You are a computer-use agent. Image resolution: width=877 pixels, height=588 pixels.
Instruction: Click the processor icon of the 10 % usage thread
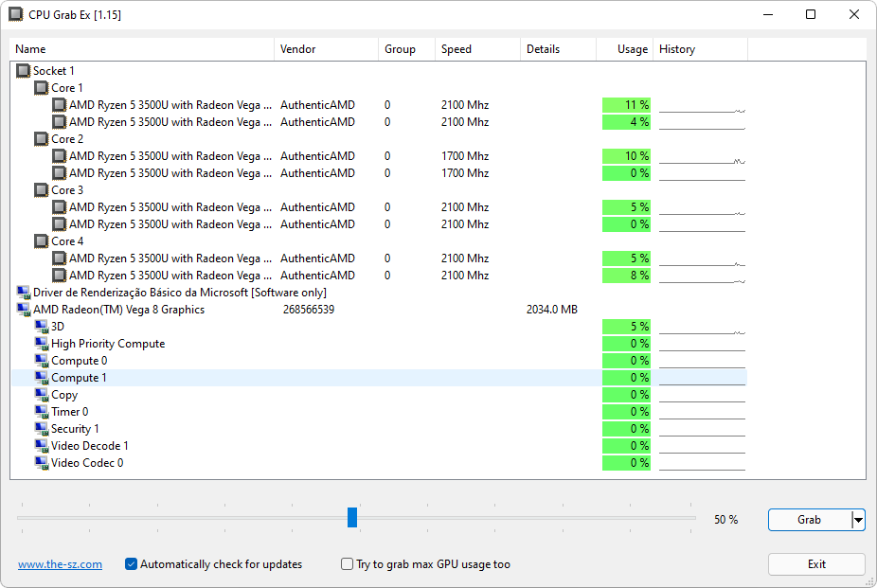pyautogui.click(x=60, y=156)
